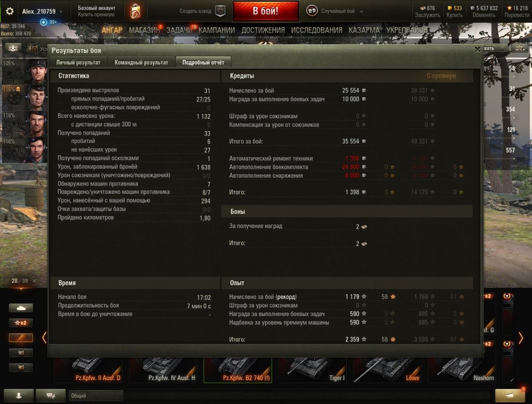Open the КАЗАРМА menu
Image resolution: width=532 pixels, height=404 pixels.
(x=364, y=30)
